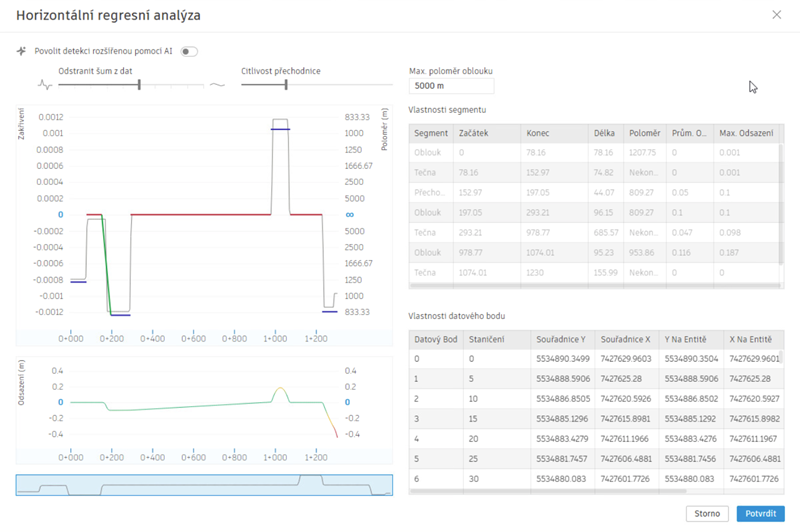
Task: Select the Oblouk row starting at 197.05
Action: 594,212
